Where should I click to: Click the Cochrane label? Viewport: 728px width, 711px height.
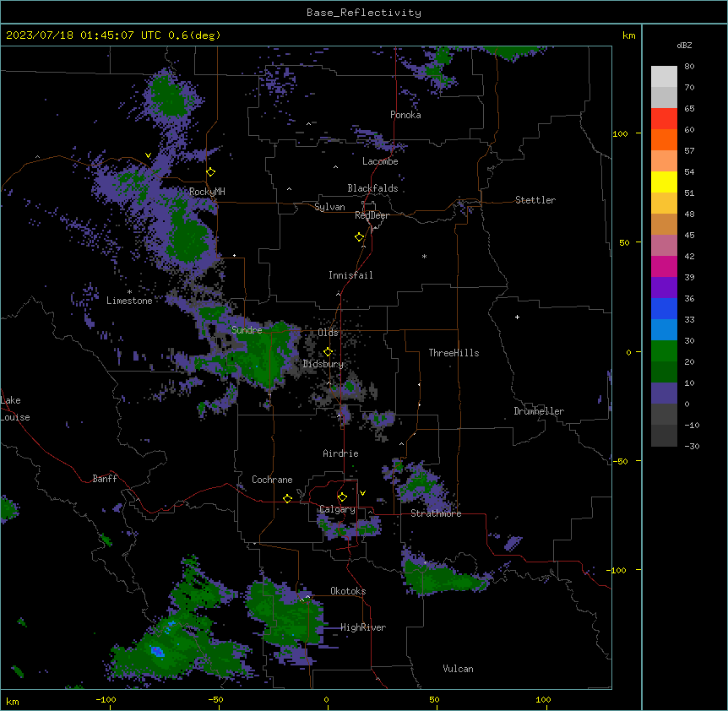point(272,480)
